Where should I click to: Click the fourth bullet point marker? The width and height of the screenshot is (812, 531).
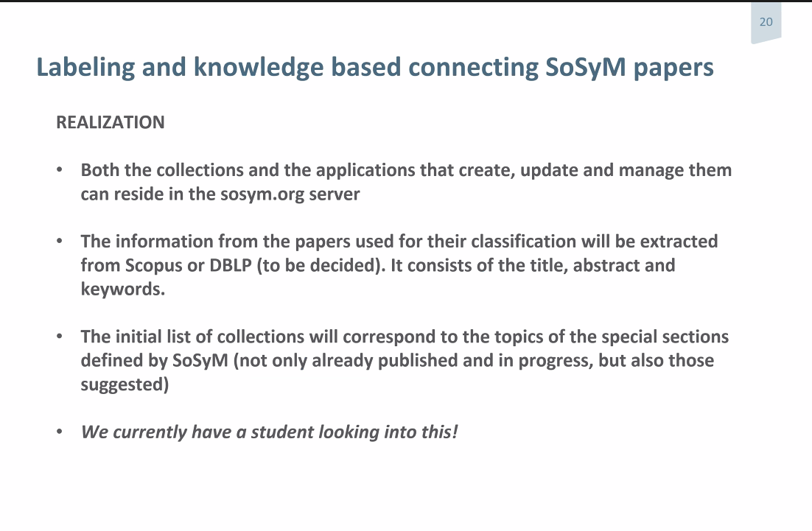pyautogui.click(x=60, y=432)
